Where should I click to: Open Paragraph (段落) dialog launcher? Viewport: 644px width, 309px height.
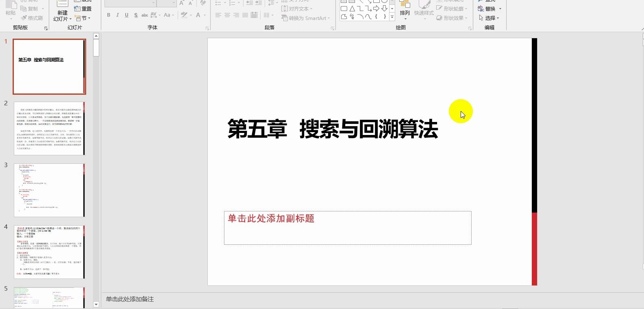click(x=333, y=28)
